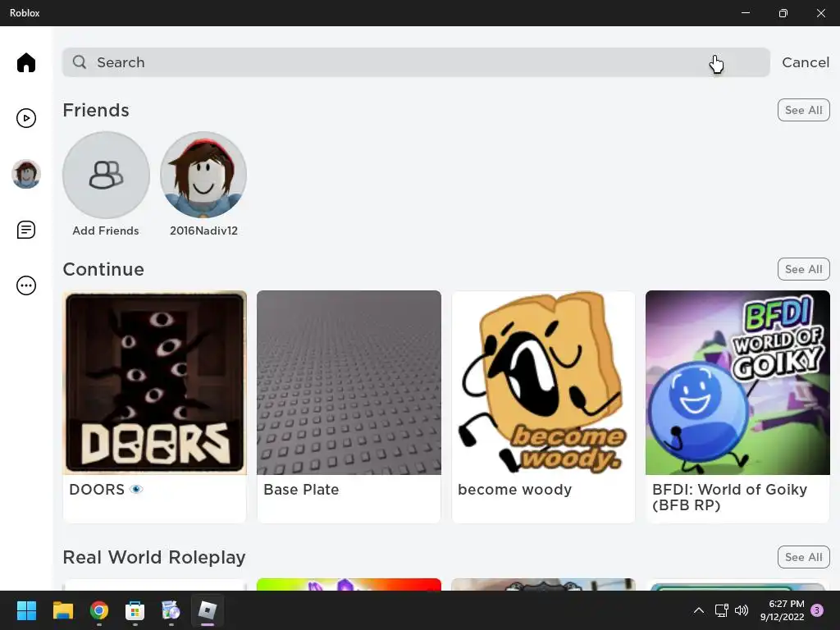Click BFDI: World of Goiky (BFB RP) title
Image resolution: width=840 pixels, height=630 pixels.
coord(729,497)
